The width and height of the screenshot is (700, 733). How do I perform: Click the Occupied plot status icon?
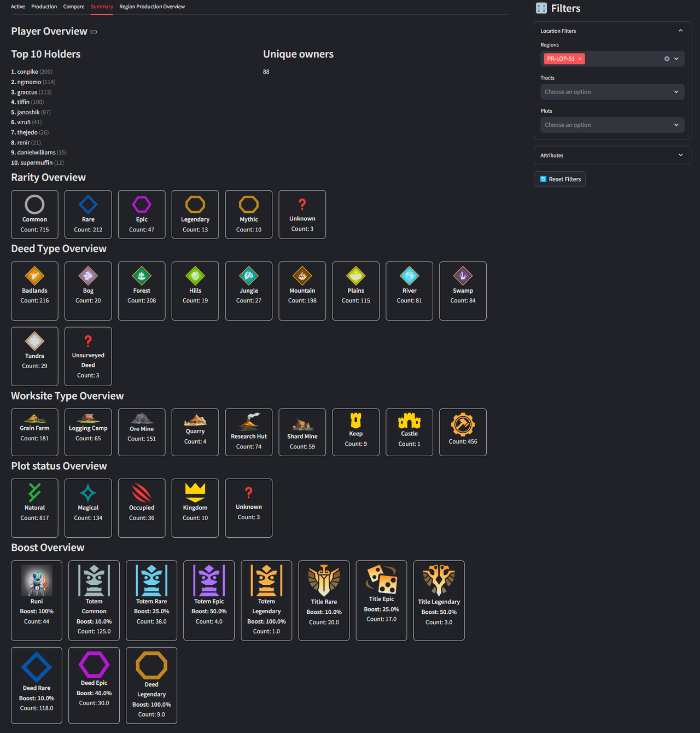click(142, 492)
